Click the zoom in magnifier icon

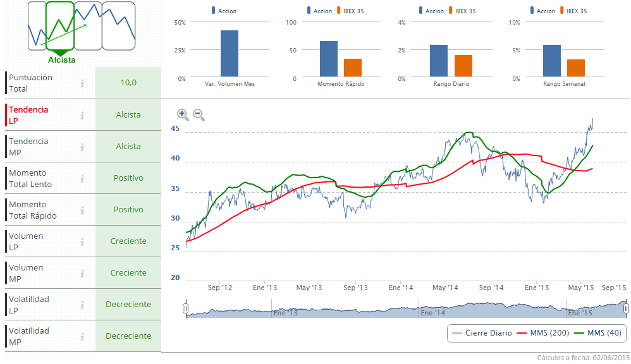tap(183, 114)
